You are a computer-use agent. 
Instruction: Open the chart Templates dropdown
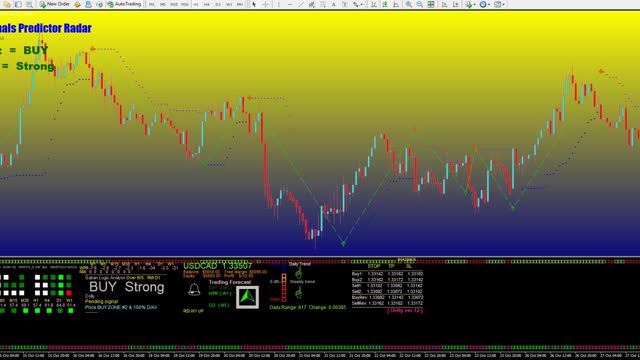(499, 4)
